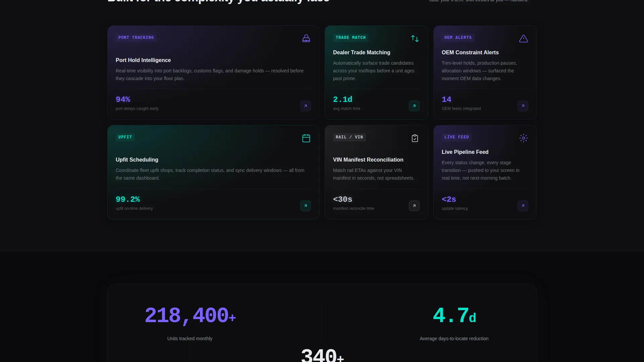Open Live Pipeline Feed via its arrow button

pyautogui.click(x=523, y=206)
